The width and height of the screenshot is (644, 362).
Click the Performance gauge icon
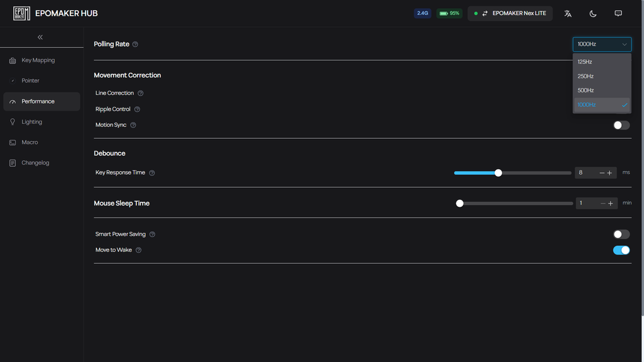pyautogui.click(x=13, y=101)
